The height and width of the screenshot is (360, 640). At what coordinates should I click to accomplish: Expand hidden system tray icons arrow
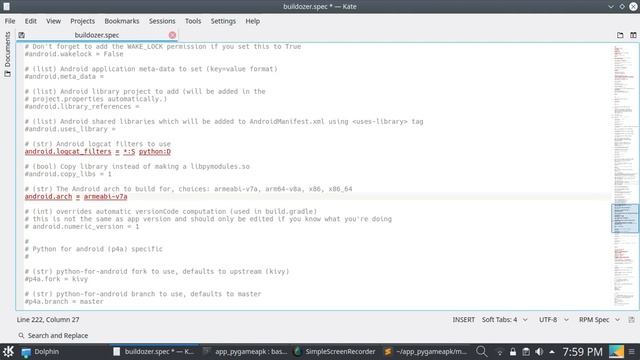point(552,352)
